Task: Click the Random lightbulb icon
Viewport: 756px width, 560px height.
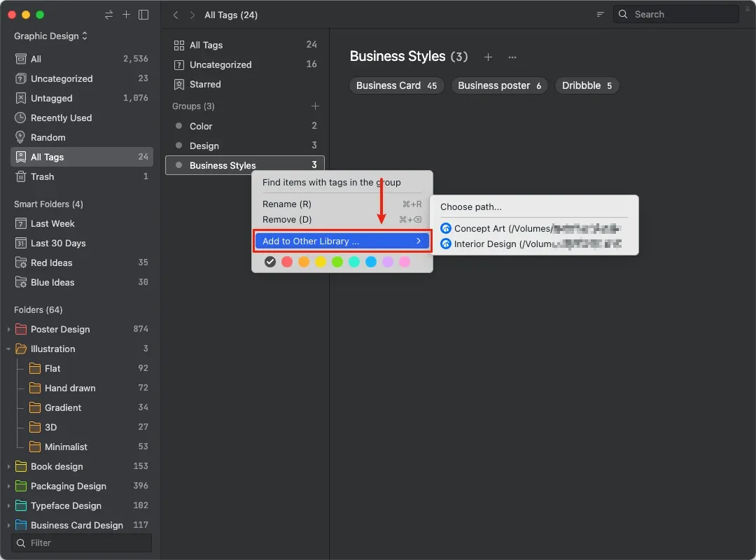Action: coord(20,137)
